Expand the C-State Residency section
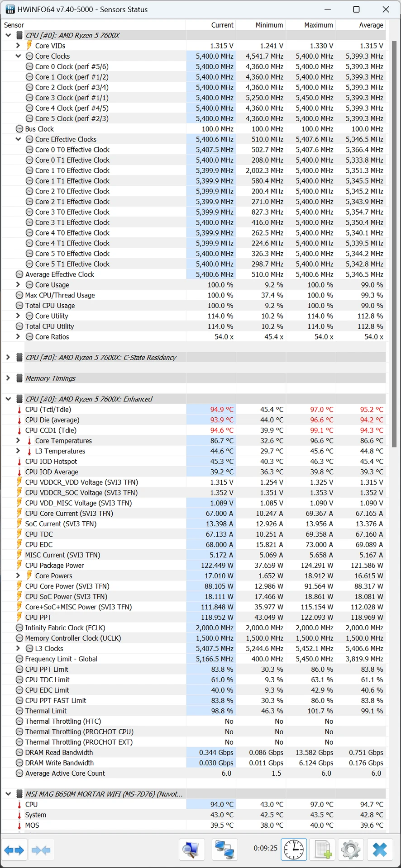Viewport: 401px width, 868px height. click(x=8, y=357)
